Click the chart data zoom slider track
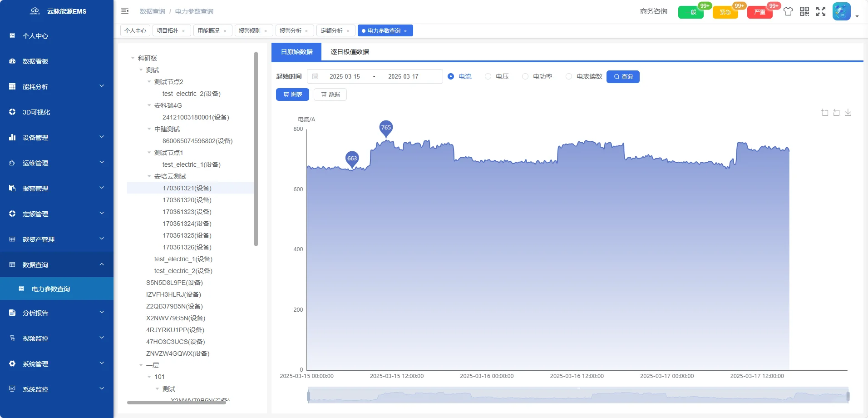 (x=578, y=395)
